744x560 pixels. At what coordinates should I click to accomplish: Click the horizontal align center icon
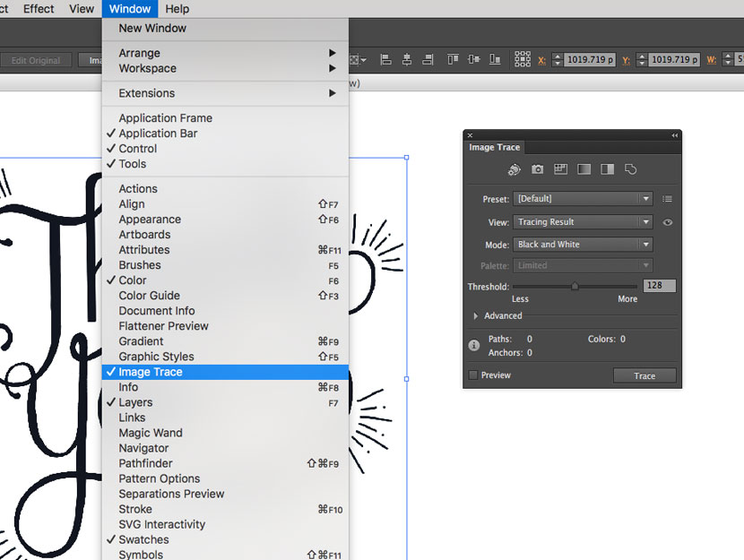tap(407, 59)
